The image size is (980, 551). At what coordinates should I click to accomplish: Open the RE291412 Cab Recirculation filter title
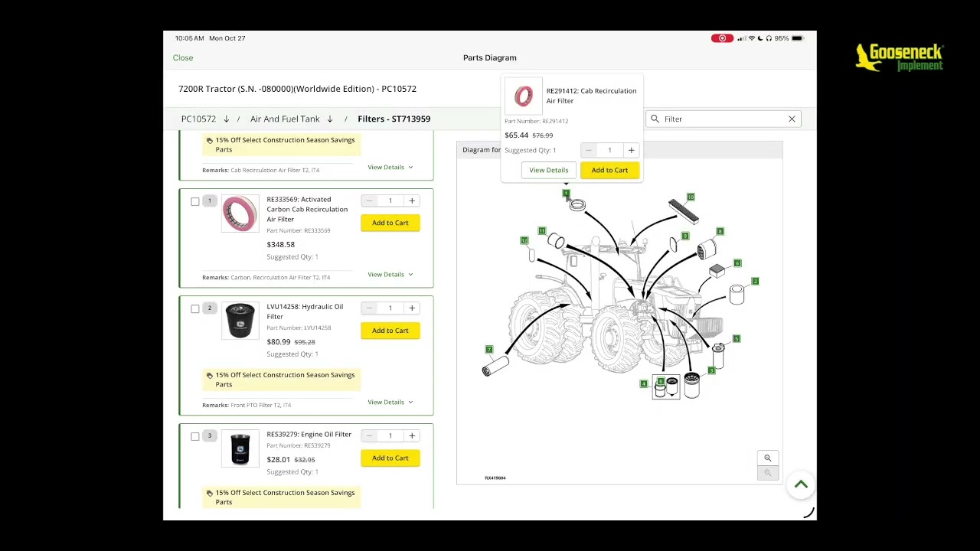[x=591, y=96]
